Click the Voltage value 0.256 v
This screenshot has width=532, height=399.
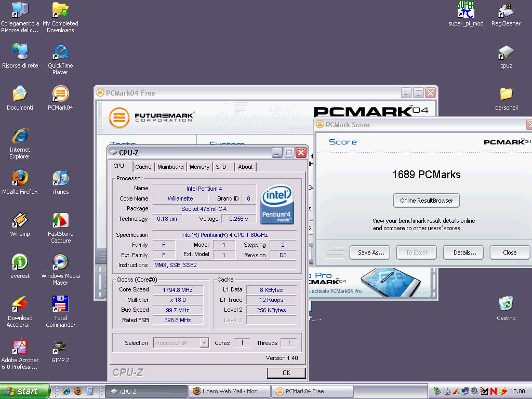click(x=238, y=219)
